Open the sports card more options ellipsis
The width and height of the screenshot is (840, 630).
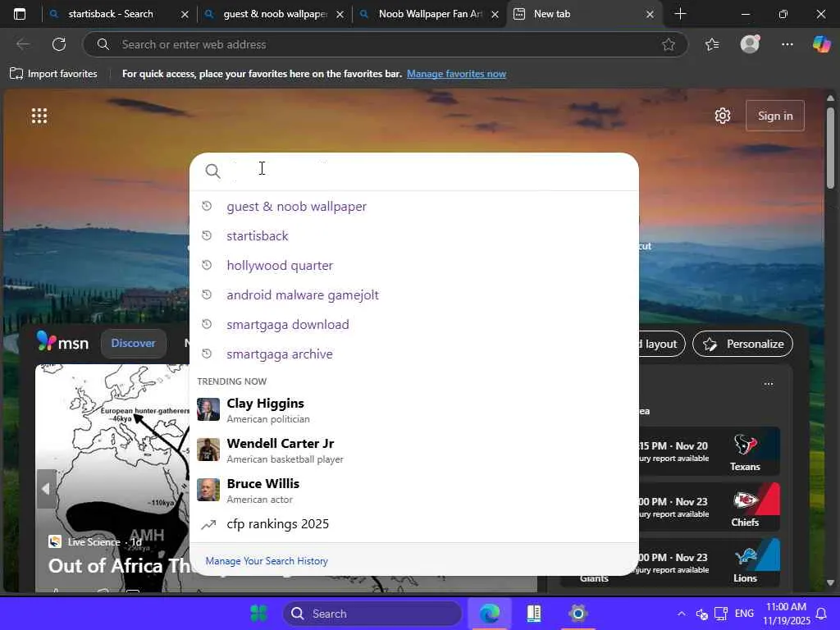pyautogui.click(x=768, y=384)
